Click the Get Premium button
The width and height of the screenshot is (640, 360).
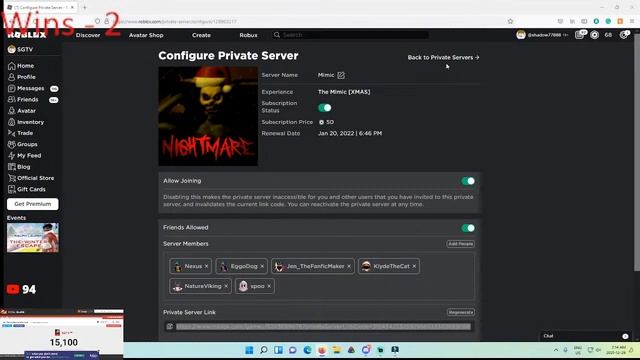pyautogui.click(x=33, y=204)
